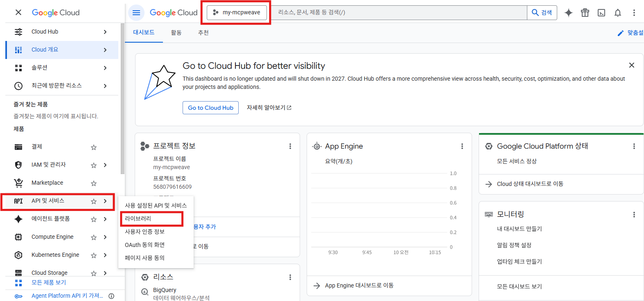Click the info icon beside Agent Platform API

[x=111, y=296]
